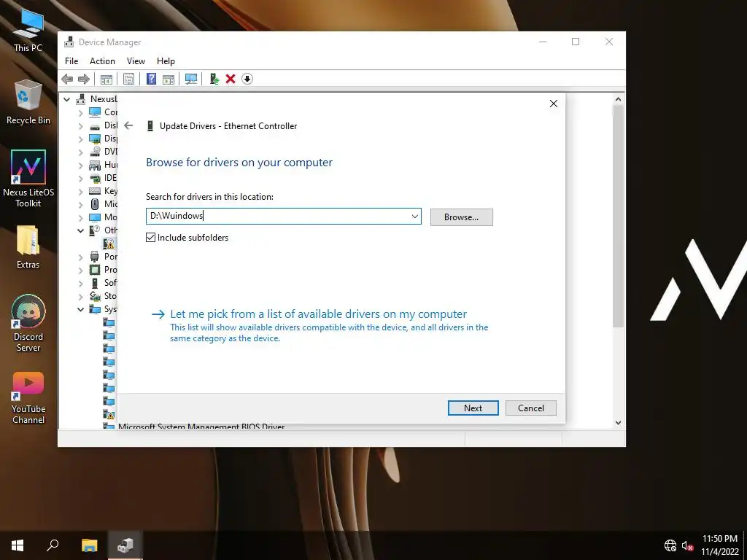747x560 pixels.
Task: Click the red X Uninstall device icon
Action: pos(231,79)
